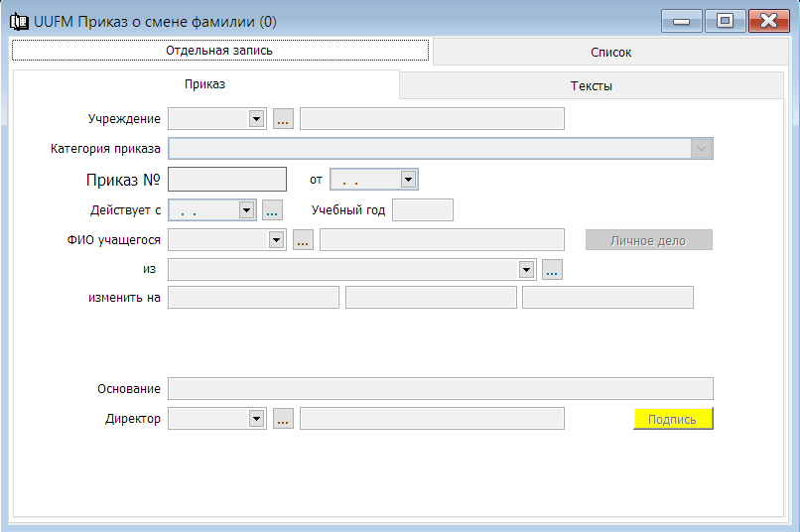Switch to the Список tab
The width and height of the screenshot is (800, 532).
[610, 52]
